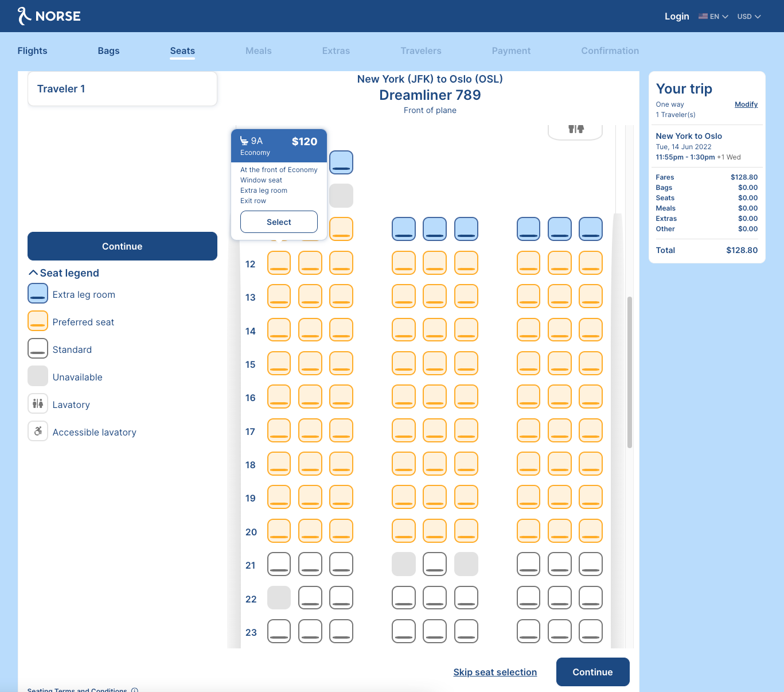Open the Extras step tab

[x=336, y=50]
